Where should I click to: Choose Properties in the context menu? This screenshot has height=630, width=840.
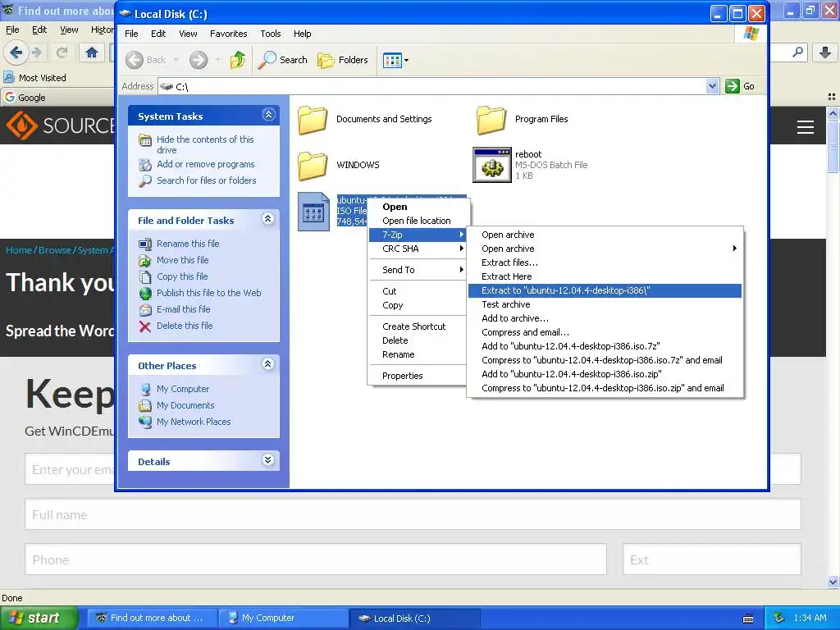click(417, 376)
